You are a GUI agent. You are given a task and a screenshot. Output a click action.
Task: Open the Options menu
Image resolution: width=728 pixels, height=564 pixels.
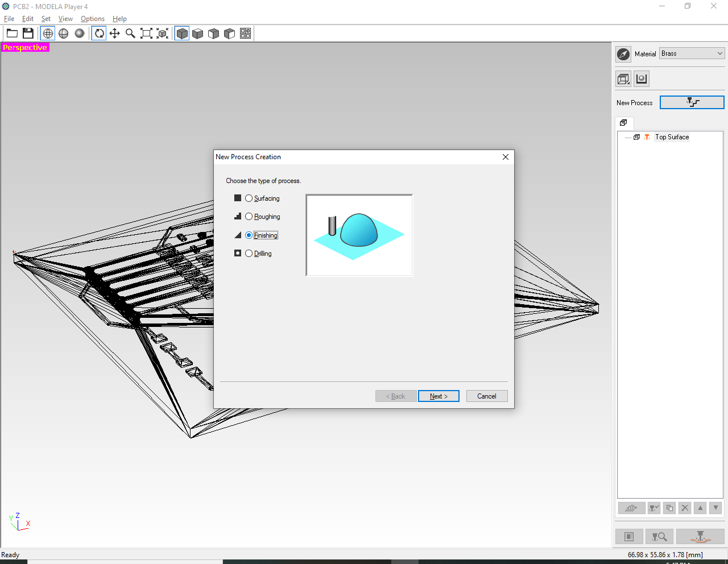tap(92, 18)
